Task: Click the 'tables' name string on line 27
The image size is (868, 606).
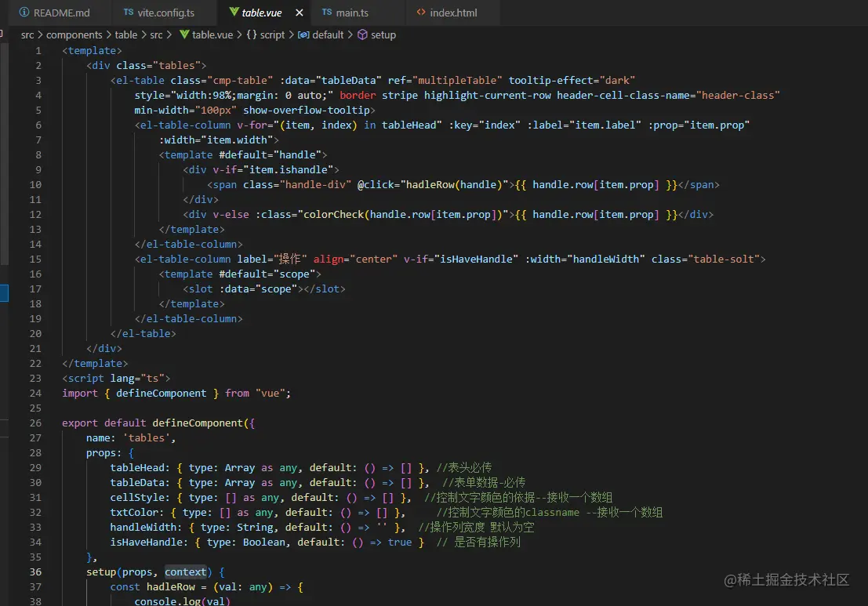Action: tap(146, 437)
